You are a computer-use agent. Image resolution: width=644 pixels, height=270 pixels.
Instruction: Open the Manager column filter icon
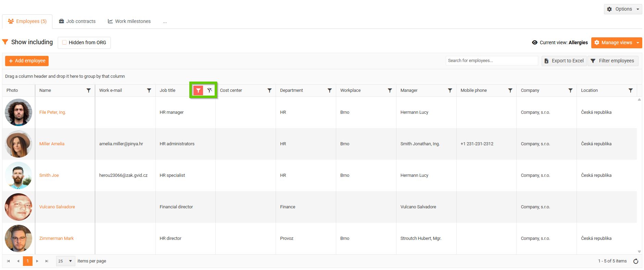450,90
